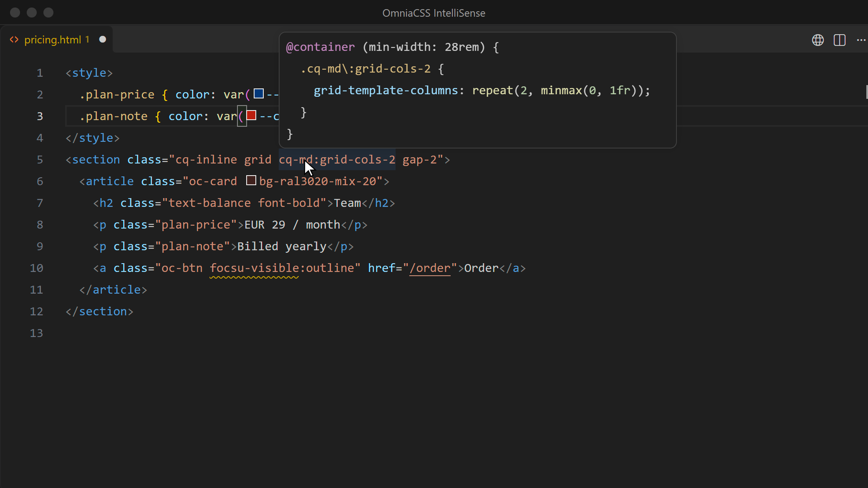Close the unsaved pricing.html tab using the dot
The width and height of the screenshot is (868, 488).
click(x=103, y=39)
